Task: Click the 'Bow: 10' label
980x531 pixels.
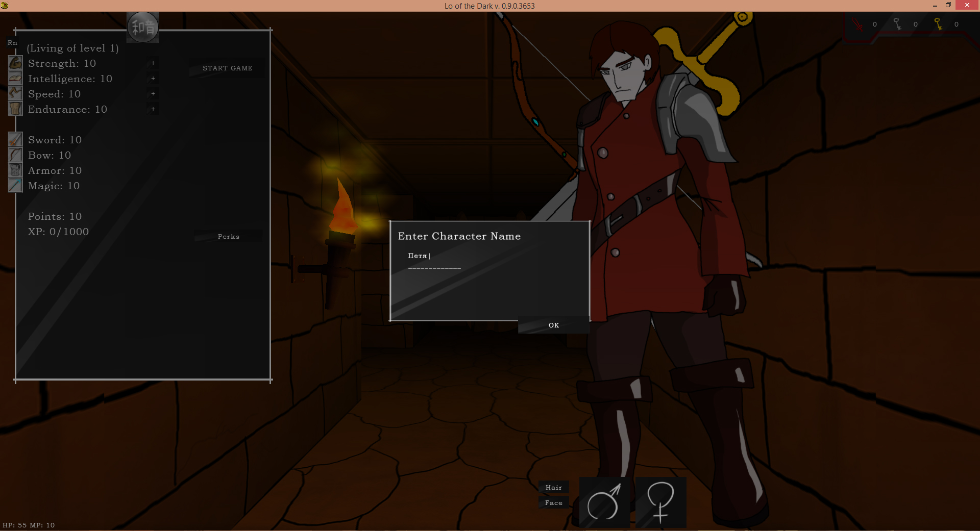Action: coord(50,155)
